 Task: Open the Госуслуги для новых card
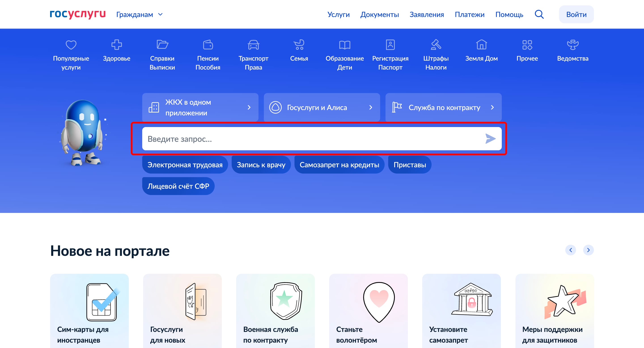click(182, 311)
